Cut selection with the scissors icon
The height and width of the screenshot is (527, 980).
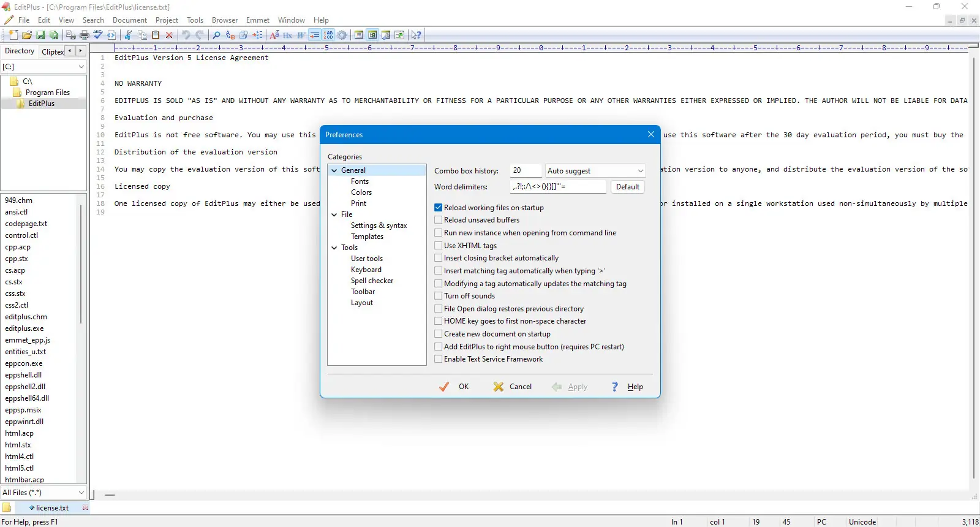tap(129, 35)
